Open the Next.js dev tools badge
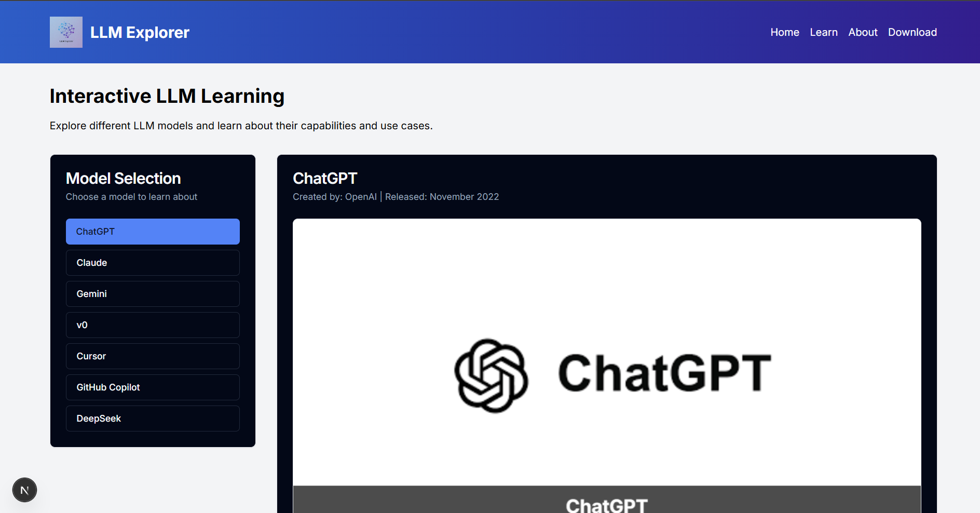 click(24, 490)
